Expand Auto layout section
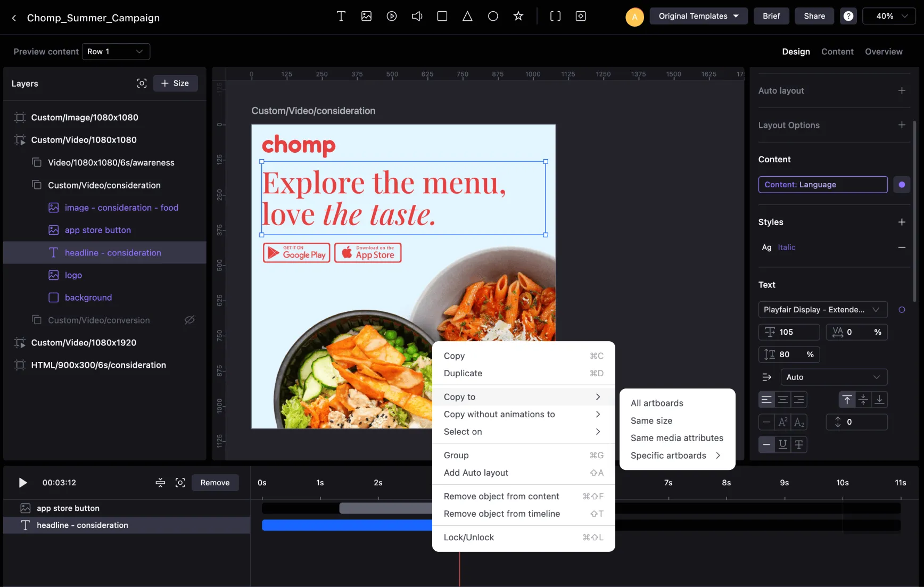The image size is (924, 587). click(902, 90)
